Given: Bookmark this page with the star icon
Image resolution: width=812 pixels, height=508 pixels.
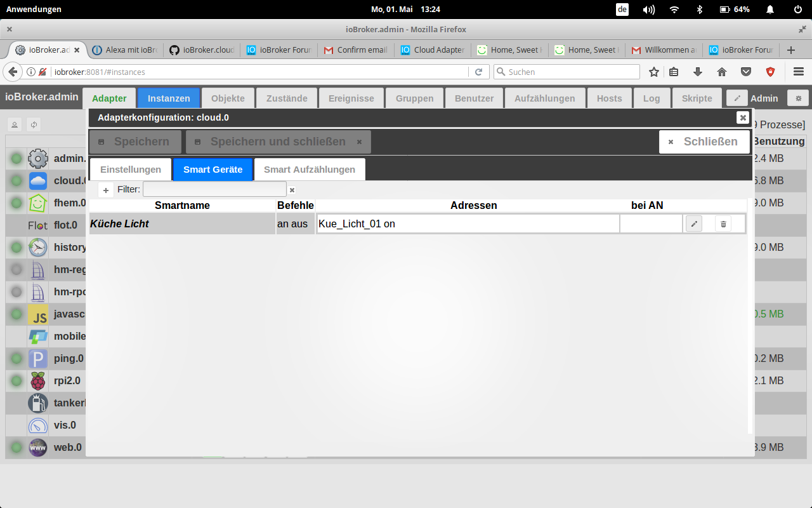Looking at the screenshot, I should [x=654, y=72].
